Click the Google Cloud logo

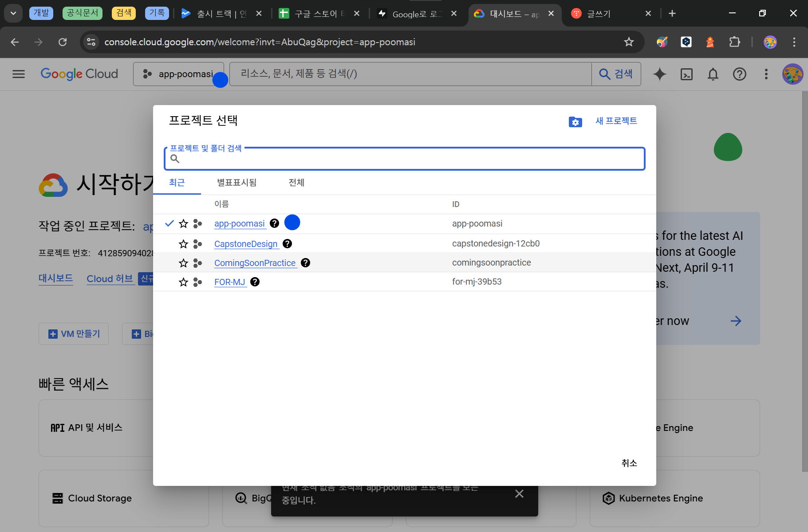click(79, 74)
